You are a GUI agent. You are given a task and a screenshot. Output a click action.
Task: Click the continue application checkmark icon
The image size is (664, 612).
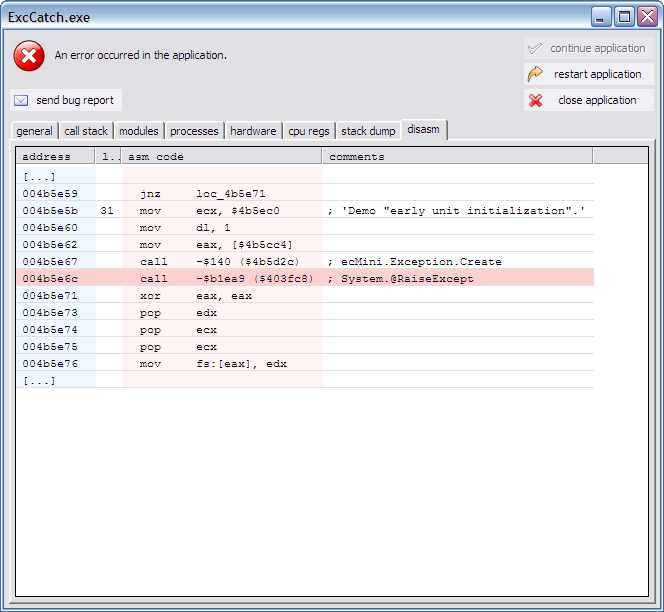536,48
